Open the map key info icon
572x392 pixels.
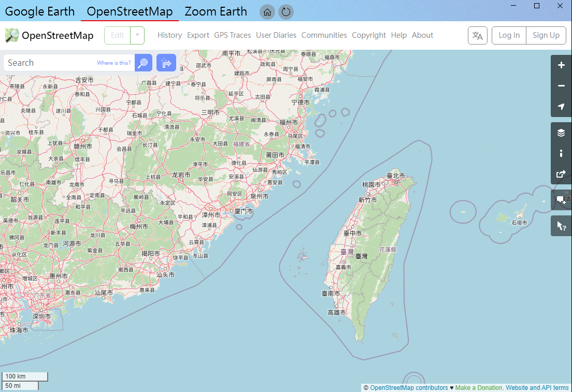click(x=561, y=153)
